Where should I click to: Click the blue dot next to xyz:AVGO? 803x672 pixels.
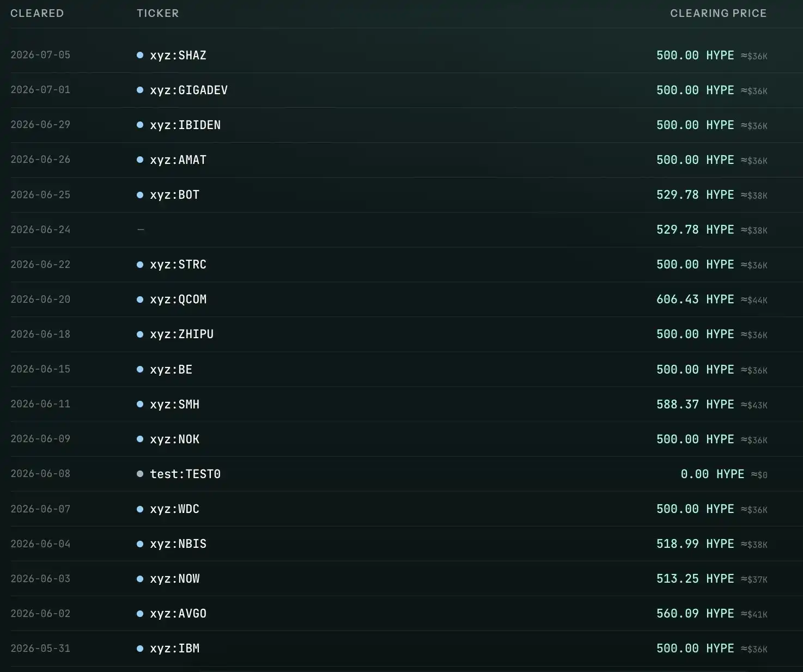tap(140, 614)
